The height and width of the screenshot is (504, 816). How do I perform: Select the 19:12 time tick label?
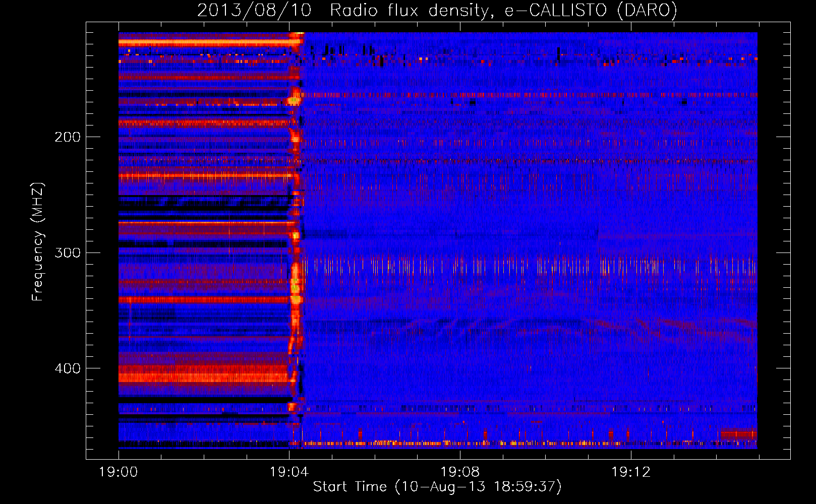(631, 472)
